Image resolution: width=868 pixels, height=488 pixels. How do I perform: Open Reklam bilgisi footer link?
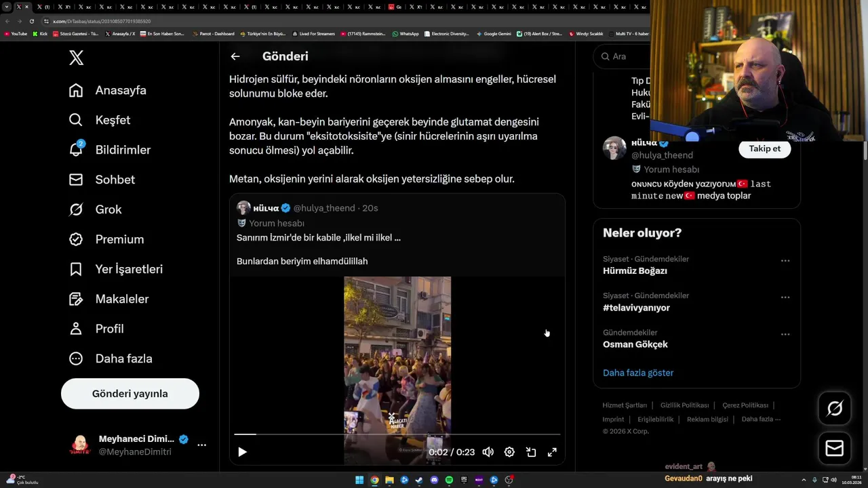click(x=707, y=420)
